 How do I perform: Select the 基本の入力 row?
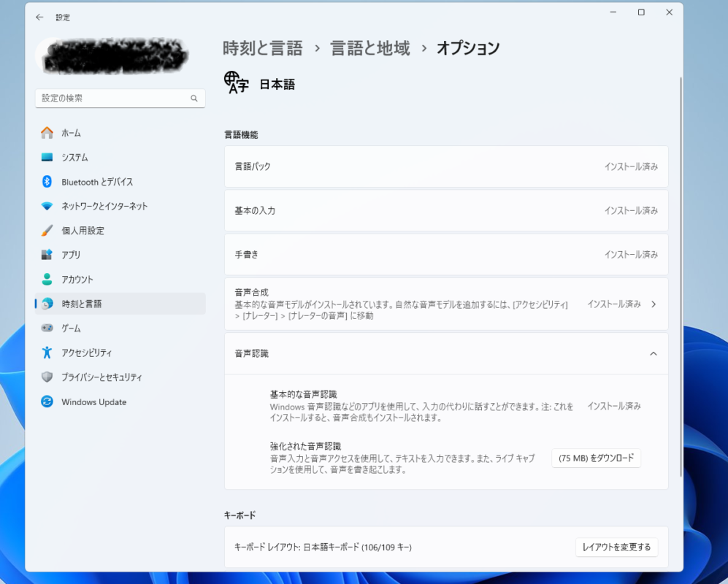click(x=446, y=211)
